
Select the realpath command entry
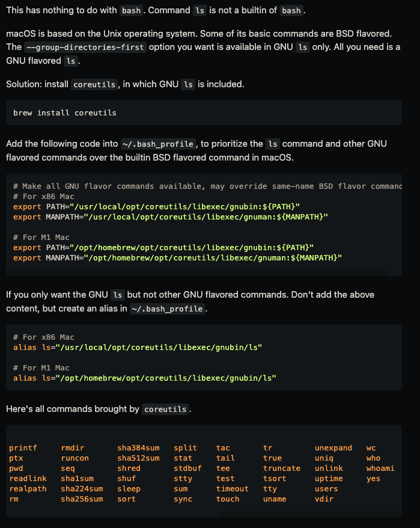(28, 489)
